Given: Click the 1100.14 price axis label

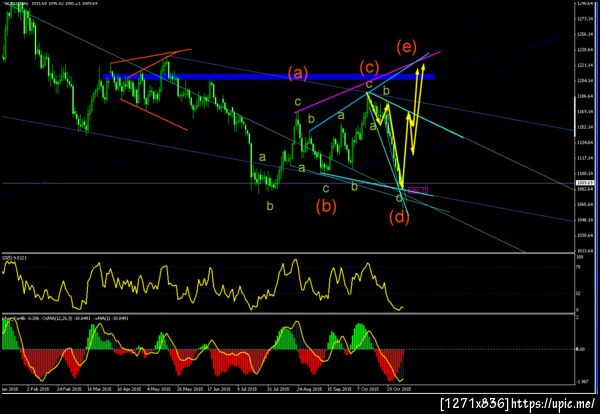Looking at the screenshot, I should tap(585, 173).
